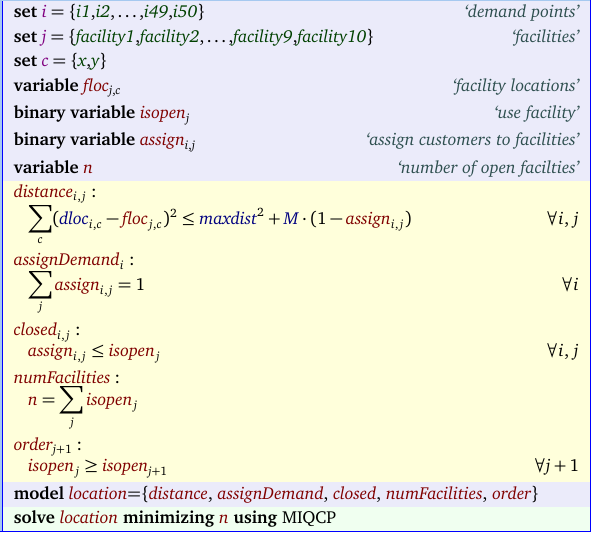Click 'assign customers to facilities' comment
This screenshot has height=534, width=592.
click(473, 140)
